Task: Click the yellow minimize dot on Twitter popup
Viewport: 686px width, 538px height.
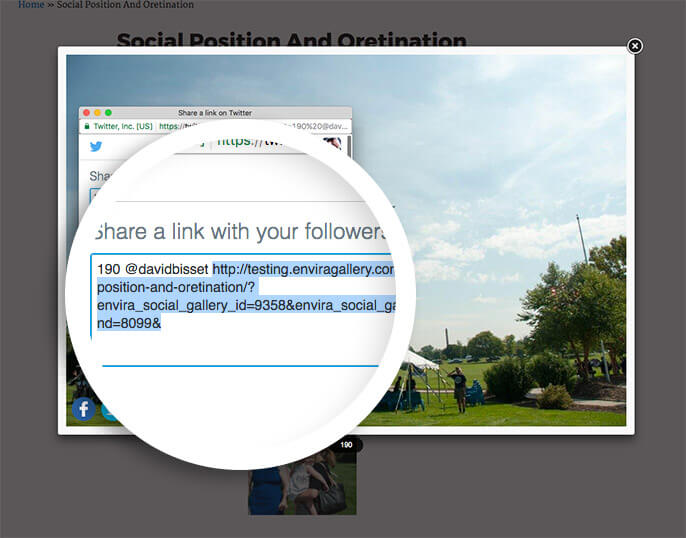Action: (x=97, y=113)
